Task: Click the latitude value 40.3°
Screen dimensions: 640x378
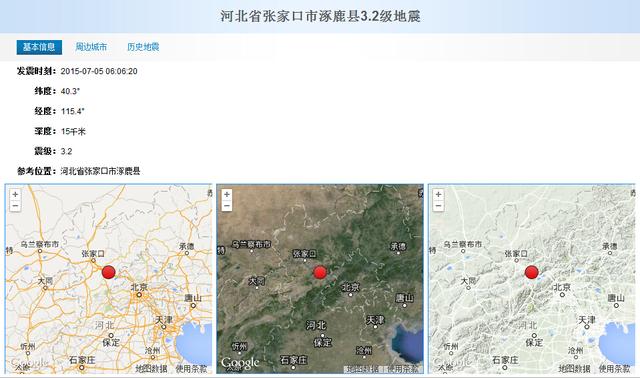Action: (70, 91)
